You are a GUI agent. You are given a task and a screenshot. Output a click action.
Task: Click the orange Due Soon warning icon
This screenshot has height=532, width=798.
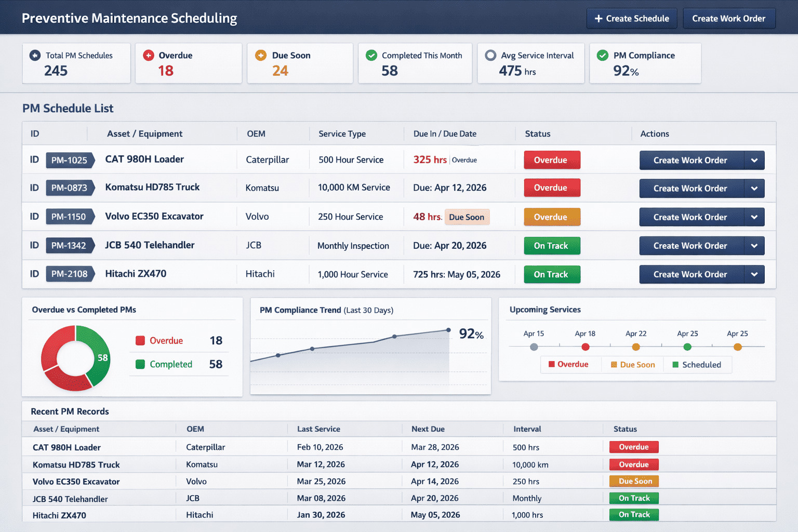coord(260,56)
